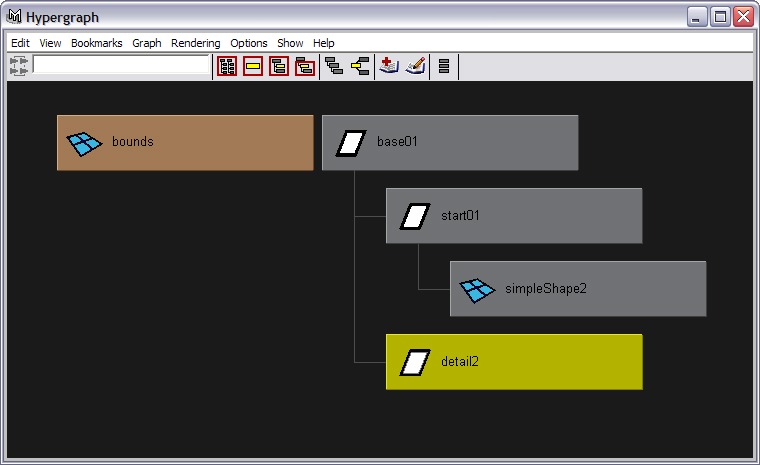
Task: Click the node name search field
Action: pyautogui.click(x=121, y=64)
